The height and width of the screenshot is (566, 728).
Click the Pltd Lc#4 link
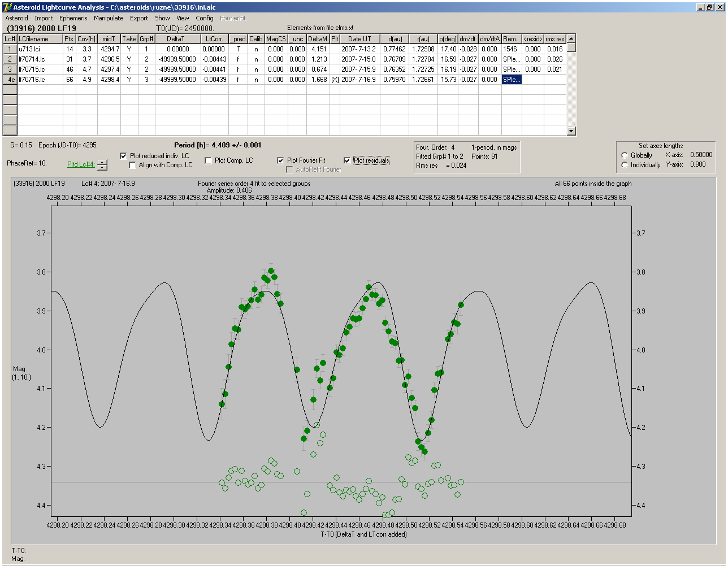pos(81,164)
